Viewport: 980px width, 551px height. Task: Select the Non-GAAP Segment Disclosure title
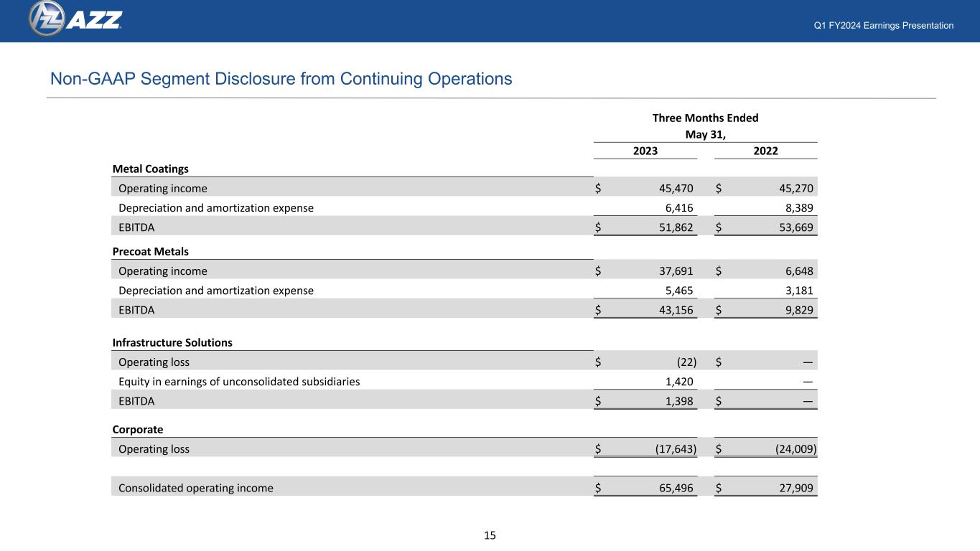[280, 79]
